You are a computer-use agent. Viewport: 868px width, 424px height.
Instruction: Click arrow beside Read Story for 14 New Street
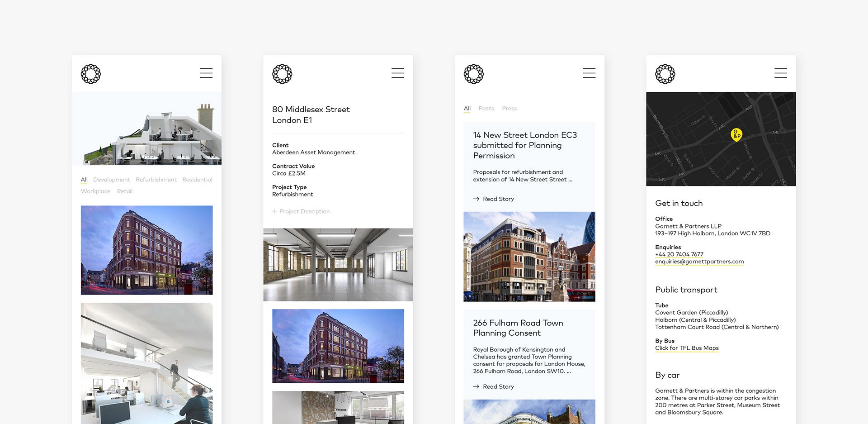[x=476, y=199]
